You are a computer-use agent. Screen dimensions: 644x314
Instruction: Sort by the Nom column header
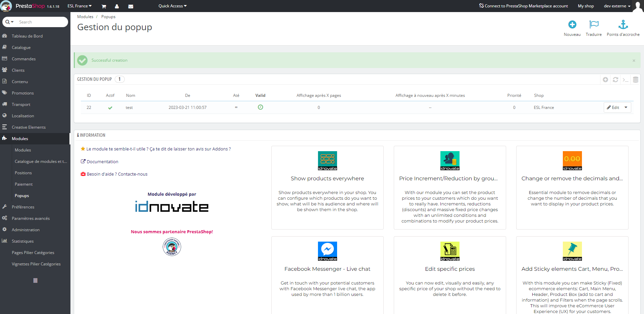(x=130, y=96)
